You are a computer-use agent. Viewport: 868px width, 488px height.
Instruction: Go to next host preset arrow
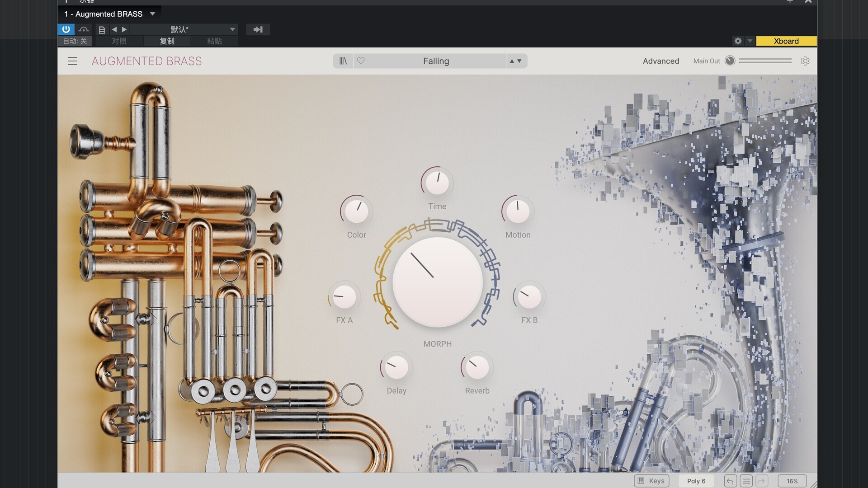pyautogui.click(x=124, y=29)
